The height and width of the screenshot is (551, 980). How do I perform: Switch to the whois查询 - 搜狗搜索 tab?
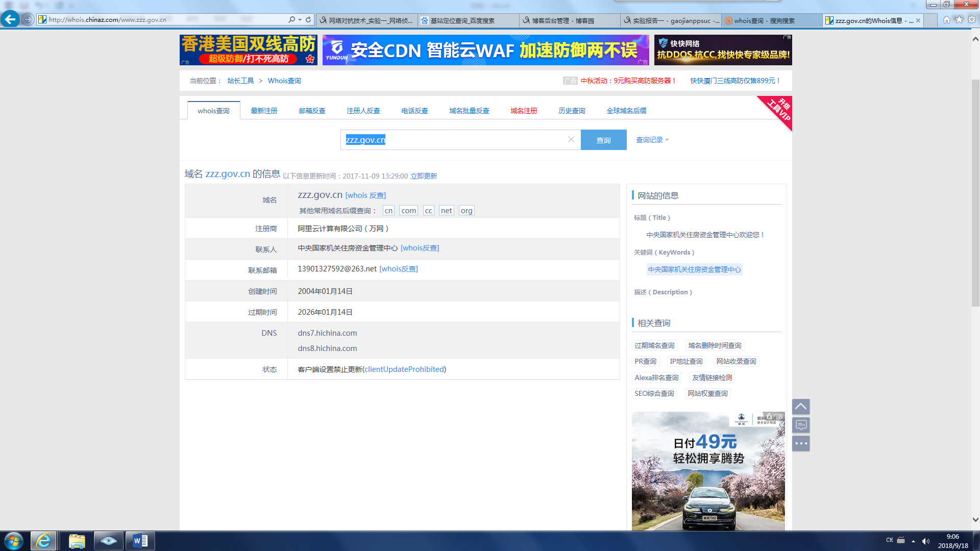tap(772, 20)
